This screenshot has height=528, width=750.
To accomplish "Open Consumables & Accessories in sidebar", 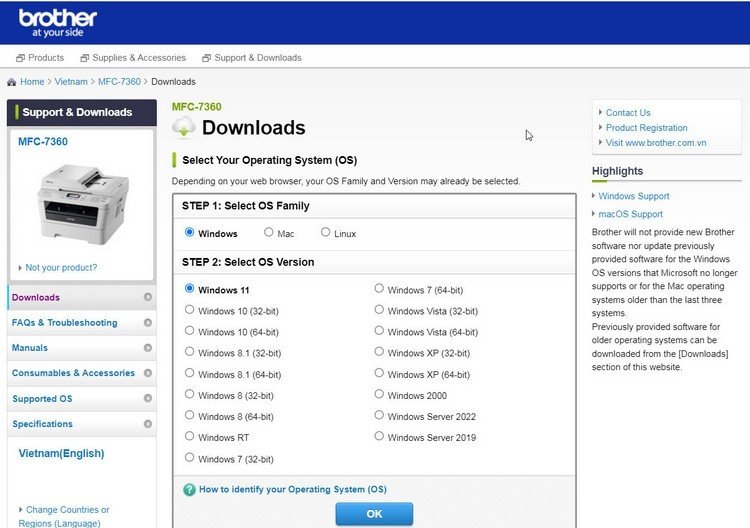I will coord(73,373).
